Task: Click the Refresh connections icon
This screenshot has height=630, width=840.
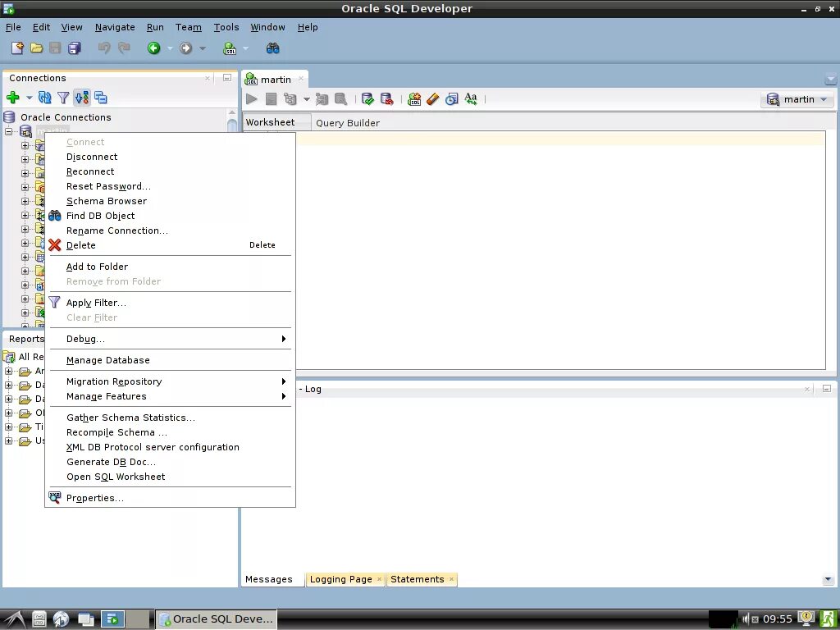Action: 45,98
